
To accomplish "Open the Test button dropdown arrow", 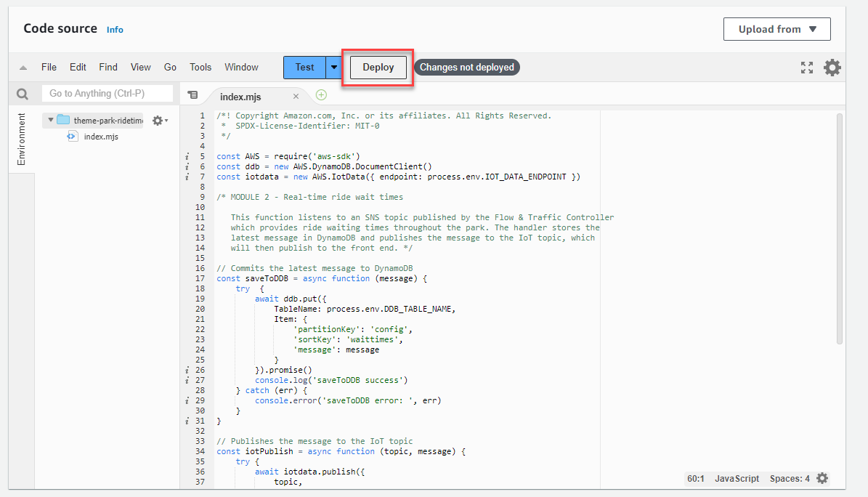I will (334, 68).
